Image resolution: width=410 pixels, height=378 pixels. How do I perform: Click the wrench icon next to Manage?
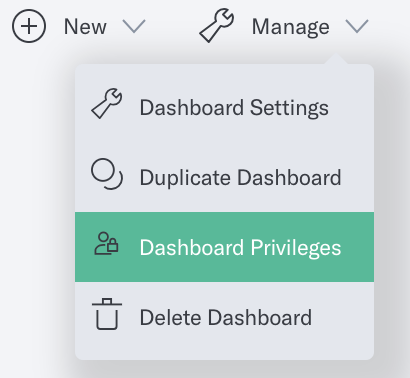pos(217,26)
